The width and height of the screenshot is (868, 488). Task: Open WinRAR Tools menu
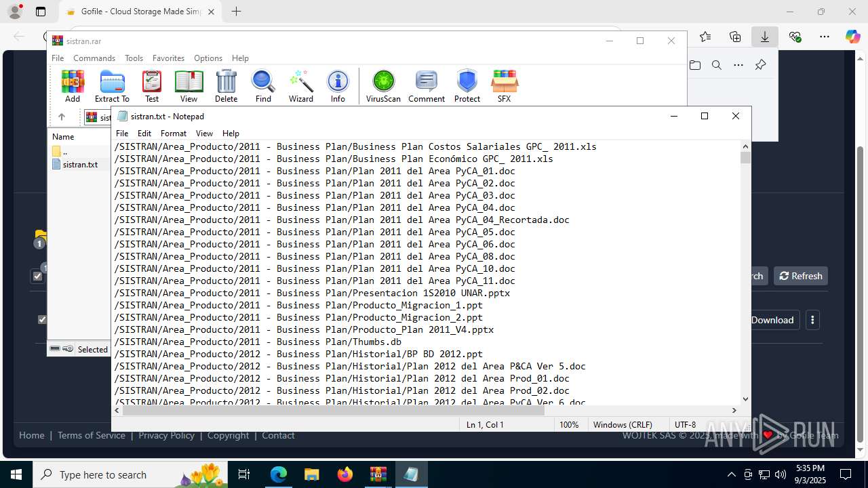pos(134,58)
